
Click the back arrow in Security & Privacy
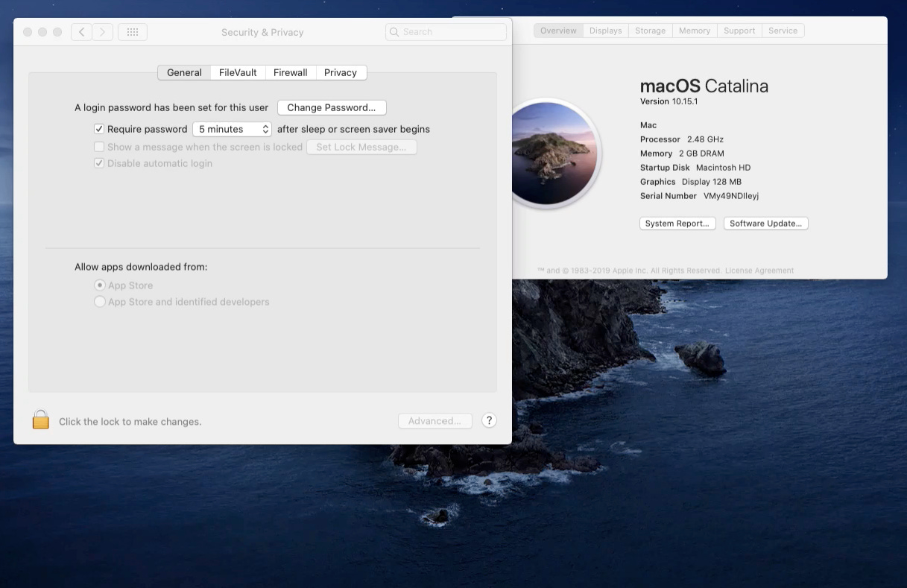(81, 32)
